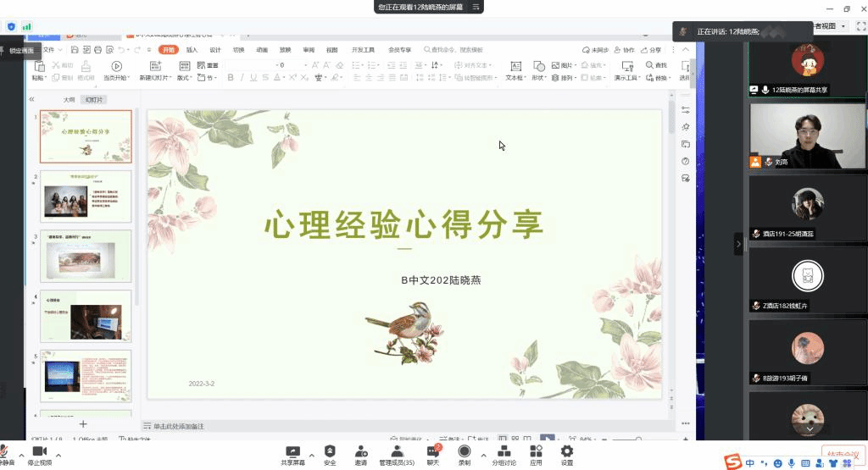Select slide 2 thumbnail in the panel
Image resolution: width=868 pixels, height=470 pixels.
coord(86,196)
